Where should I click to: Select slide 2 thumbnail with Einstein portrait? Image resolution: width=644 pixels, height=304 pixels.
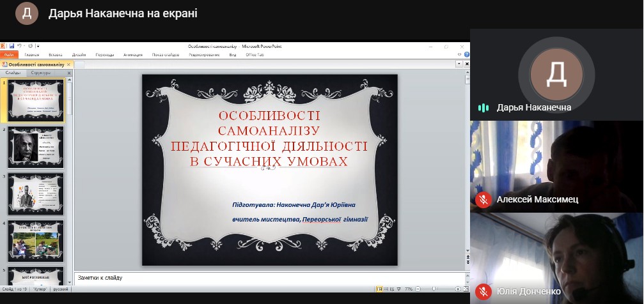click(36, 147)
